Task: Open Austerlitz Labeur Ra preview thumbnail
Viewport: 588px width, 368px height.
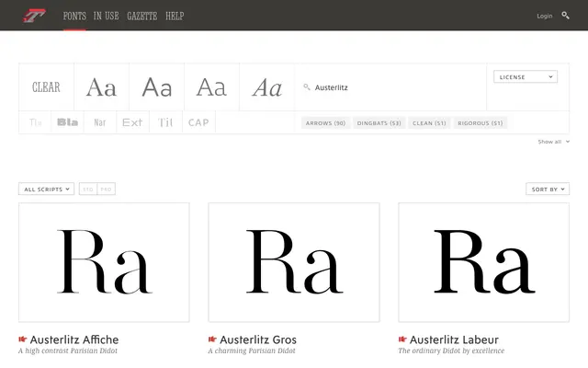Action: click(x=484, y=262)
